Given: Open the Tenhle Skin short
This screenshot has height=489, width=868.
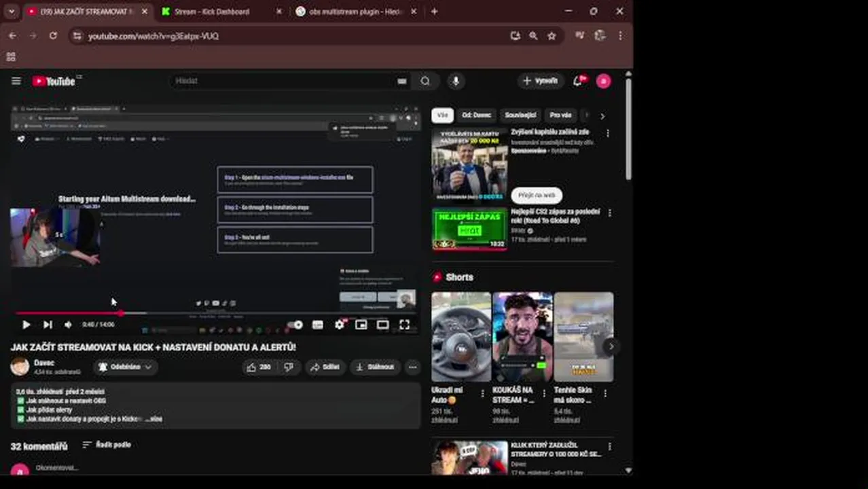Looking at the screenshot, I should 583,337.
